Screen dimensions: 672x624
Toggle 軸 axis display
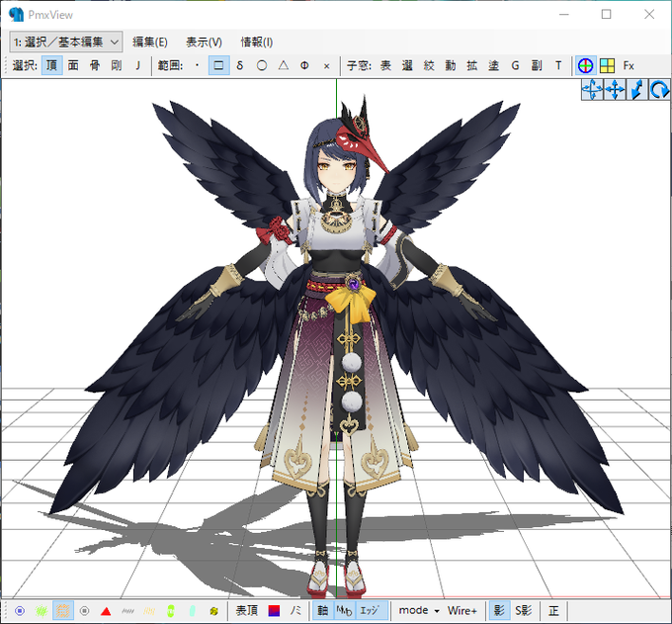coord(323,611)
